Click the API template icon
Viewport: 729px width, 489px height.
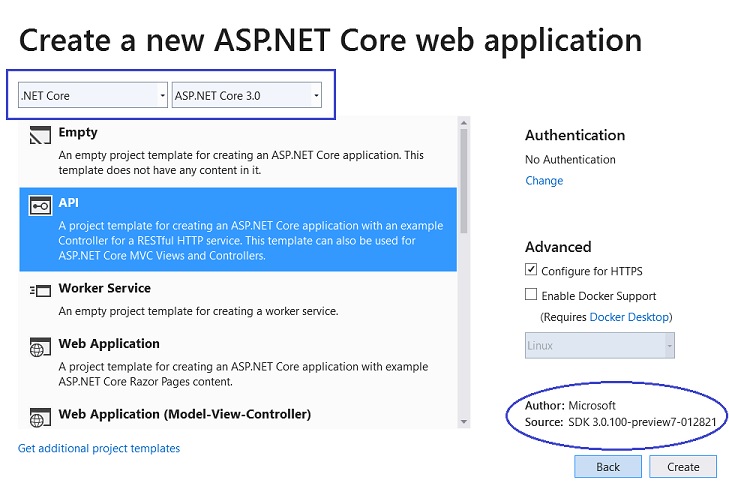tap(40, 206)
